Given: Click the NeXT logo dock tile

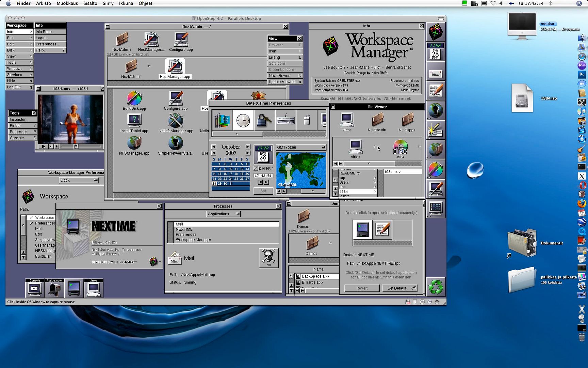Looking at the screenshot, I should pyautogui.click(x=436, y=32).
